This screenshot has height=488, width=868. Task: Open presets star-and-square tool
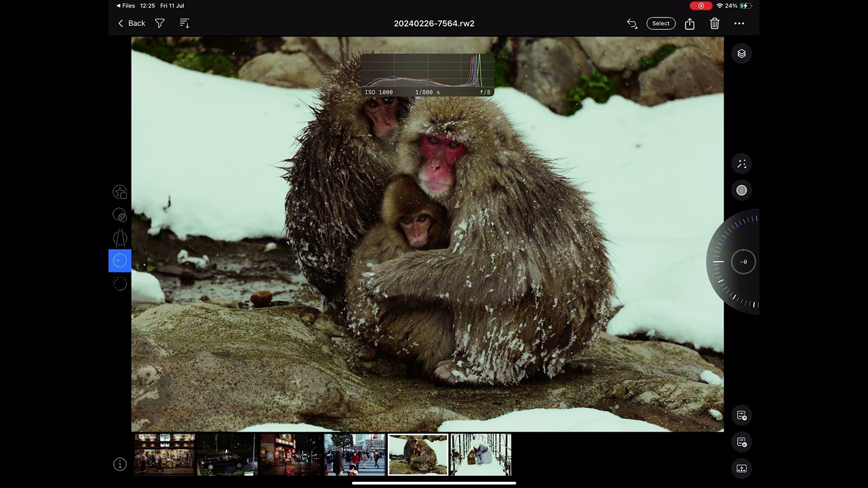click(x=120, y=192)
